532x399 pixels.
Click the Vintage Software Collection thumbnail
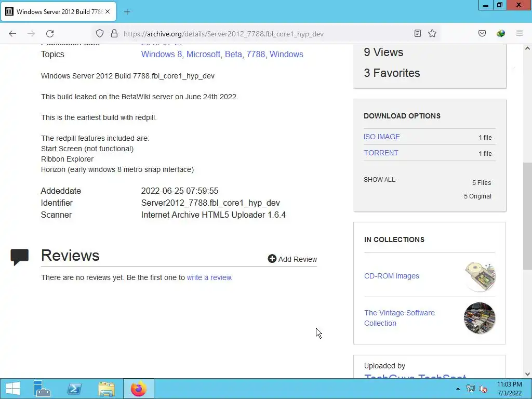click(480, 318)
